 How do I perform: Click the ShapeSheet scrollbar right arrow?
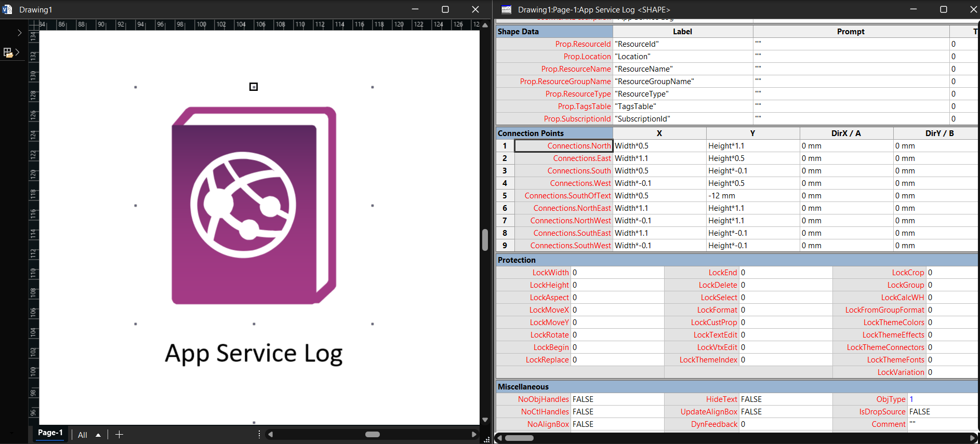click(972, 438)
